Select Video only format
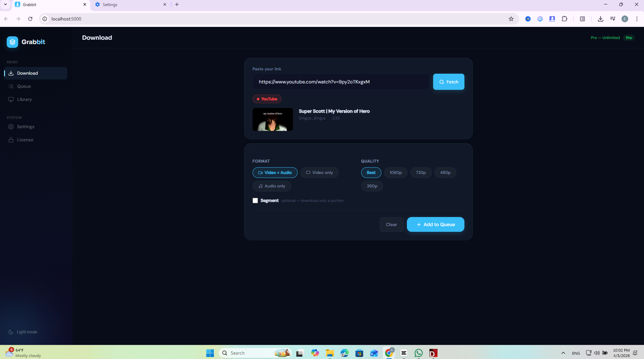The height and width of the screenshot is (359, 644). [x=319, y=173]
